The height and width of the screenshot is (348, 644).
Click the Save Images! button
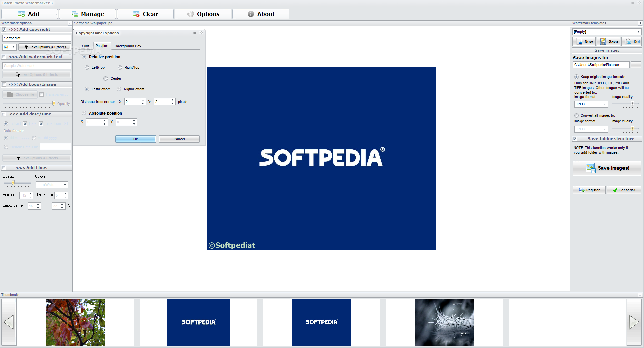click(x=607, y=168)
